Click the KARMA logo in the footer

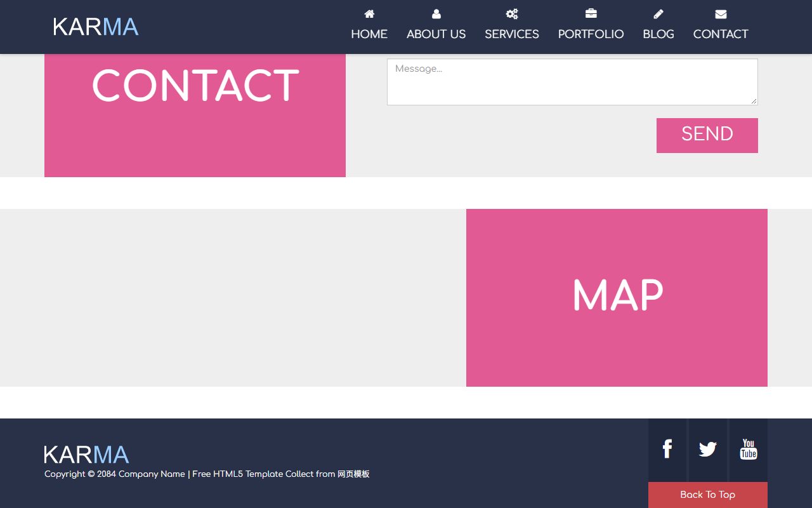[86, 455]
